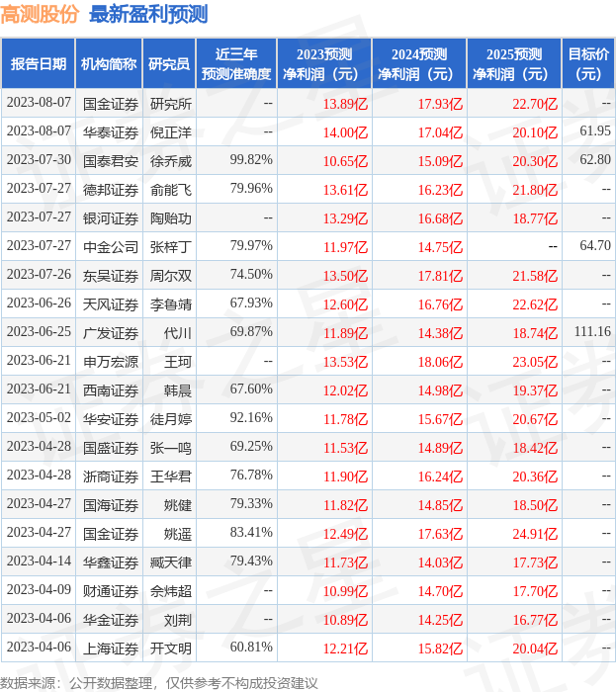Click the 德邦证券 institution cell
Viewport: 616px width, 692px height.
[x=111, y=190]
